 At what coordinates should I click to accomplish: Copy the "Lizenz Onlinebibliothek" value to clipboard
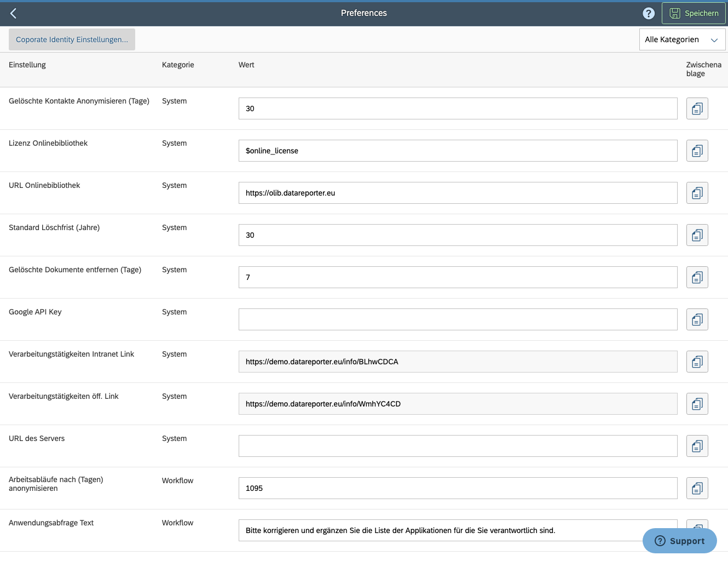(x=697, y=151)
